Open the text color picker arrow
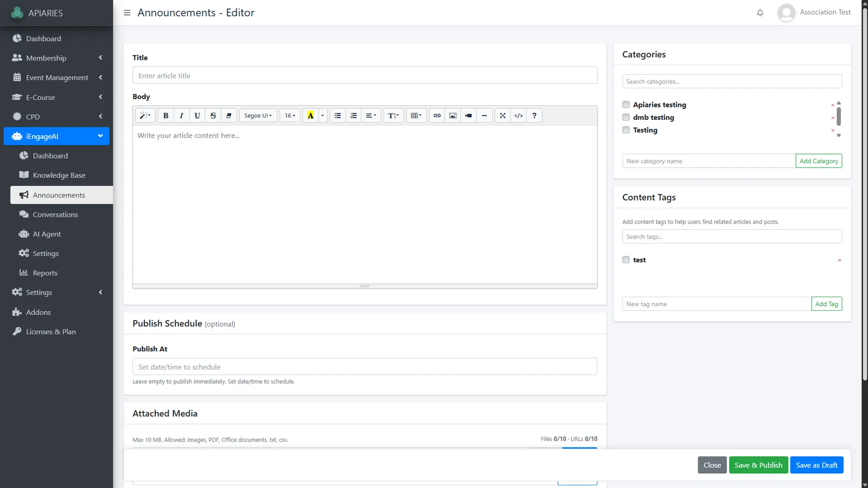 pyautogui.click(x=322, y=115)
